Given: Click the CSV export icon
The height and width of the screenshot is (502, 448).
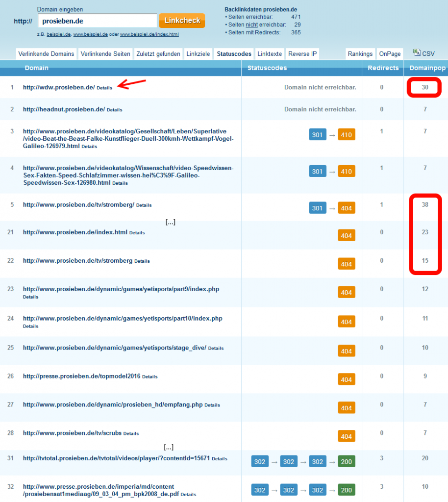Looking at the screenshot, I should (x=417, y=52).
